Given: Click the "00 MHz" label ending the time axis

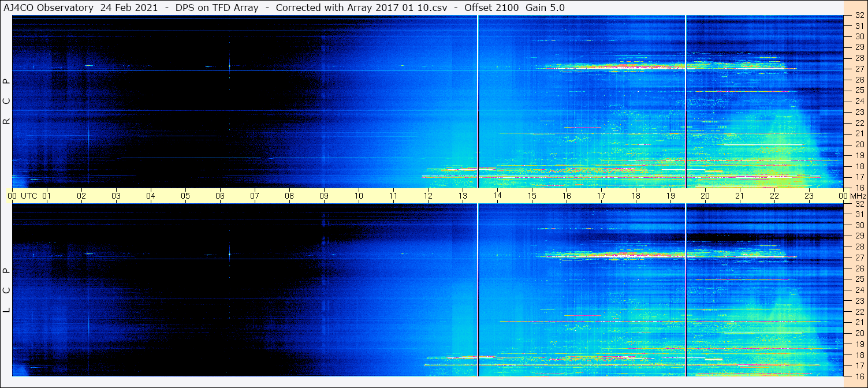Looking at the screenshot, I should [852, 196].
